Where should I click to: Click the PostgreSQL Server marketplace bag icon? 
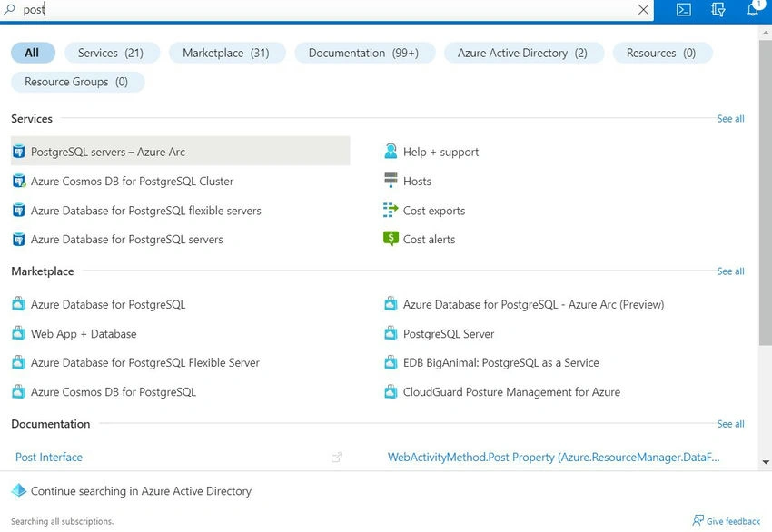tap(391, 333)
